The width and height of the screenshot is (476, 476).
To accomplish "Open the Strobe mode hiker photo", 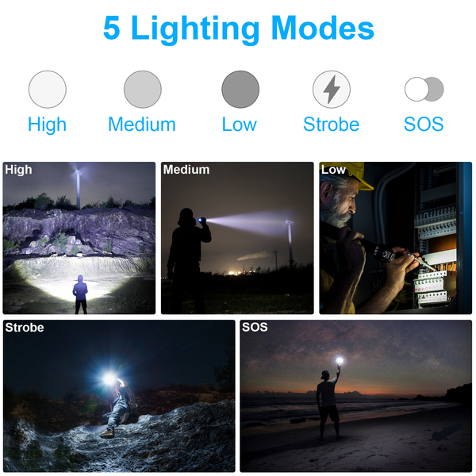I will (x=119, y=396).
